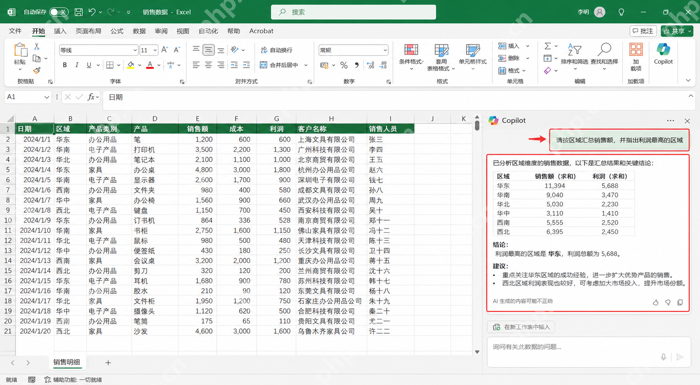Click the increase decimal icon
This screenshot has height=385, width=700.
pos(371,65)
